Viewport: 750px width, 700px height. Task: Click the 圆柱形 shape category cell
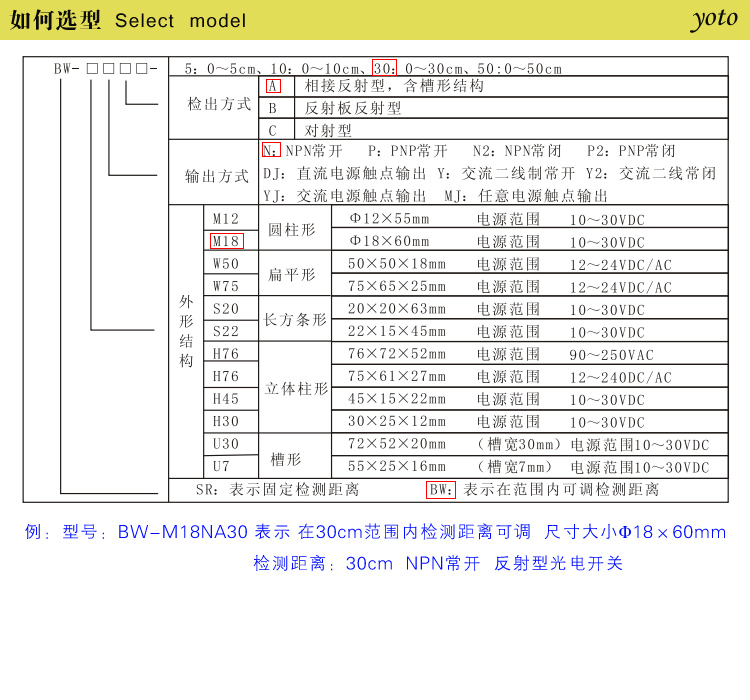pyautogui.click(x=293, y=229)
